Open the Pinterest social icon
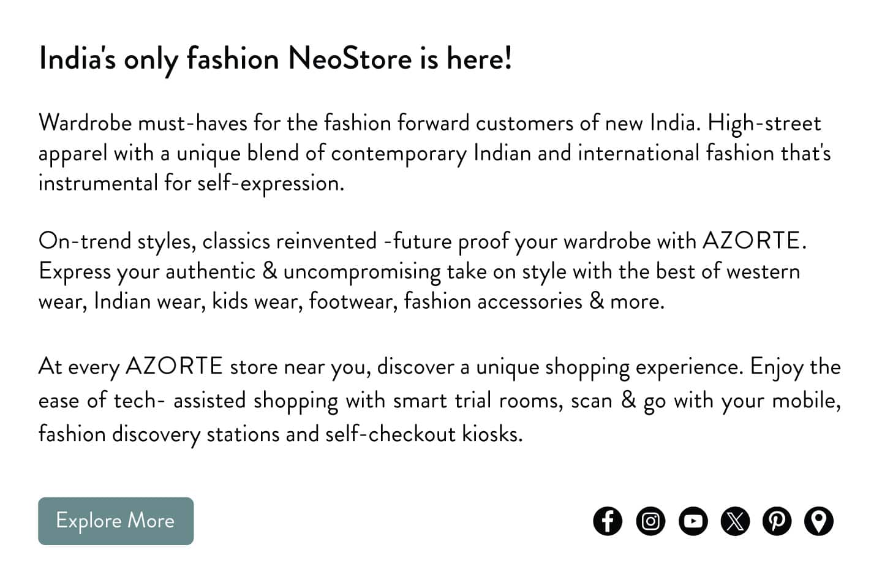This screenshot has height=588, width=882. coord(777,521)
